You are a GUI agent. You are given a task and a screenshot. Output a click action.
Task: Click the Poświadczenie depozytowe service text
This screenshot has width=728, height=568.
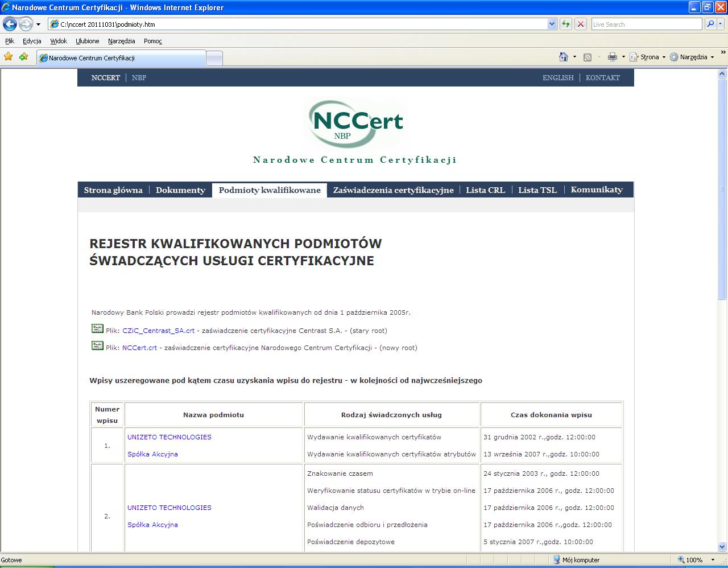pos(351,542)
